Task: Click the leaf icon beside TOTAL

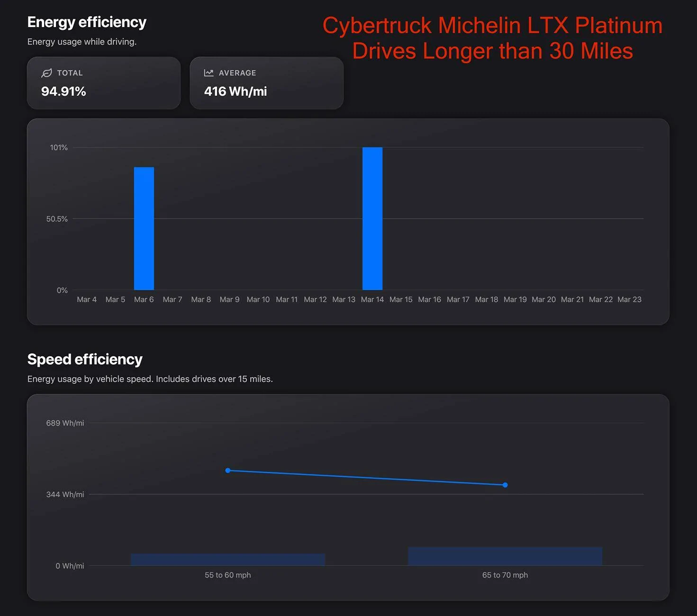Action: click(46, 73)
